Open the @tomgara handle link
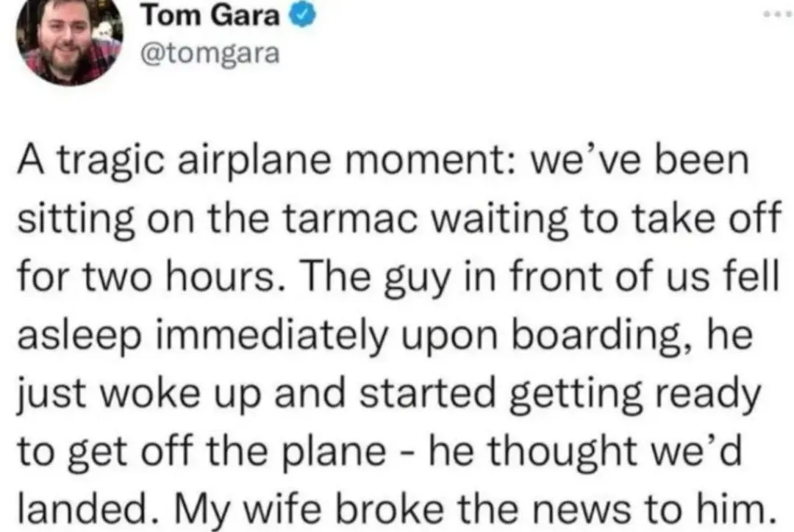Screen dimensions: 794x532 tap(209, 54)
